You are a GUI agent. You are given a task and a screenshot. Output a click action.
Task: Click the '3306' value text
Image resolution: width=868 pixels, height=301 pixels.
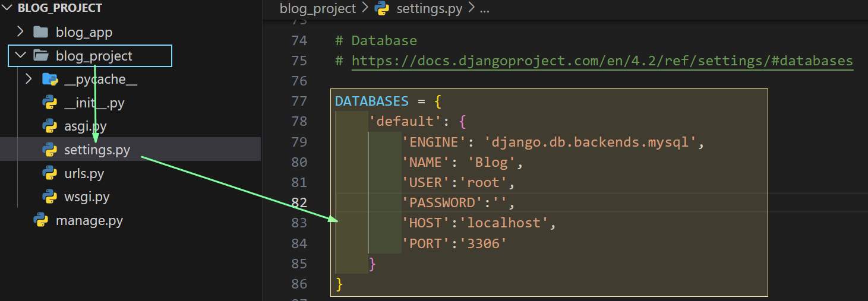[485, 243]
